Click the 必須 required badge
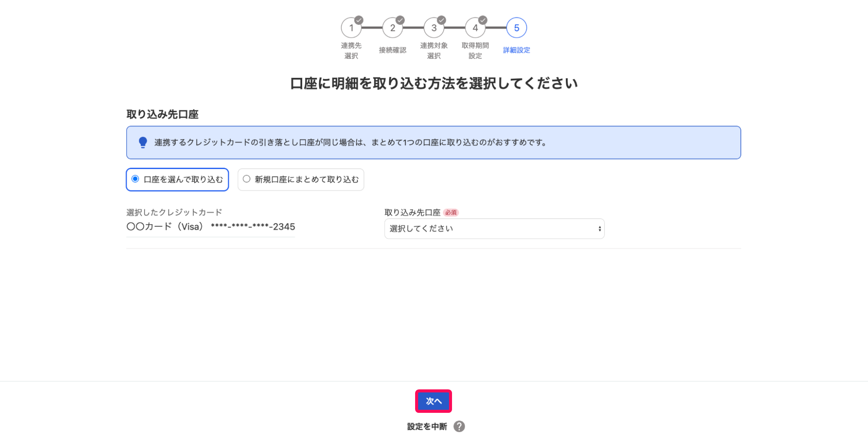Screen dimensions: 868x445 451,213
